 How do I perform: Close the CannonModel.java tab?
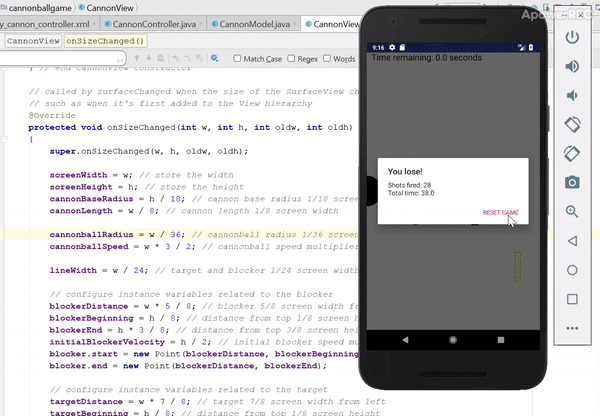click(295, 24)
